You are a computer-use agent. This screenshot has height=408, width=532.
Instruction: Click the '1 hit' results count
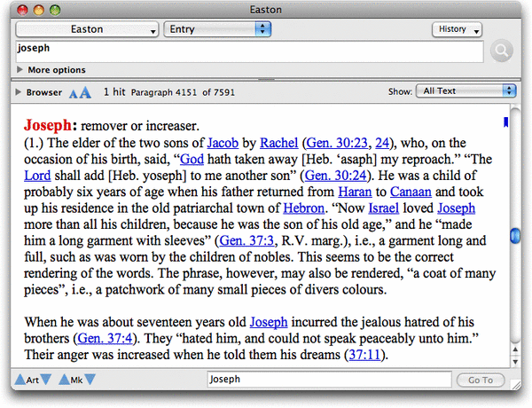[x=114, y=92]
